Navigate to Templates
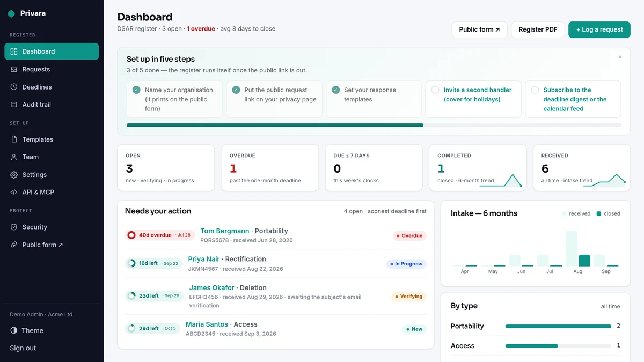This screenshot has height=362, width=644. coord(52,139)
